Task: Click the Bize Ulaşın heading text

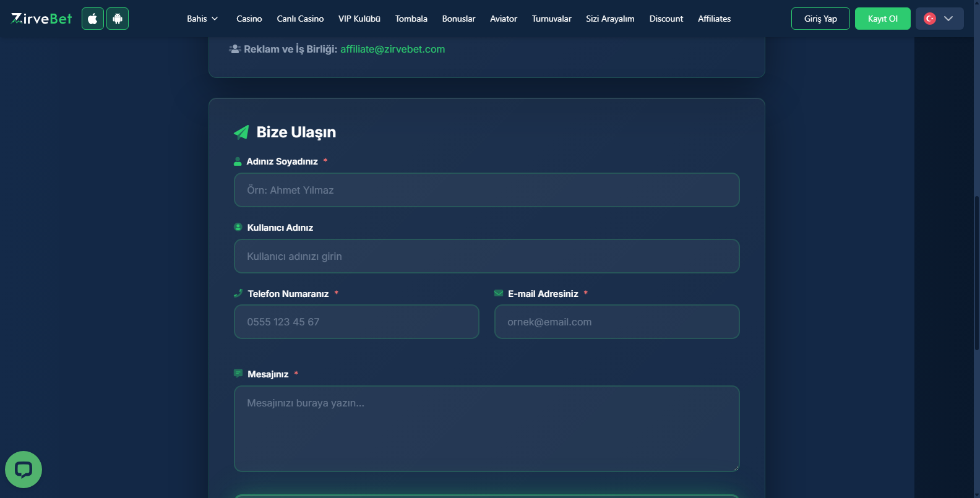Action: tap(296, 132)
